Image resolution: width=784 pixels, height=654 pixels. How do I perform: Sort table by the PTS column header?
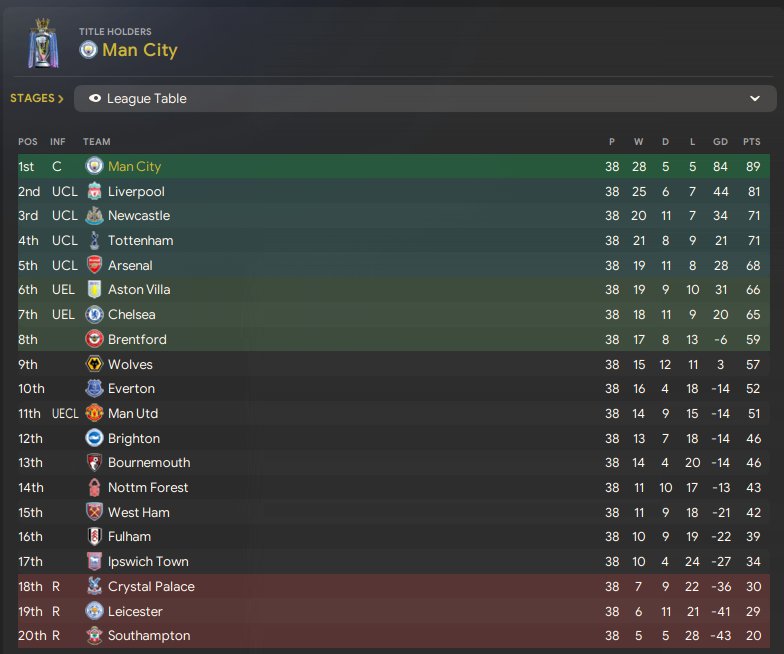pos(752,142)
